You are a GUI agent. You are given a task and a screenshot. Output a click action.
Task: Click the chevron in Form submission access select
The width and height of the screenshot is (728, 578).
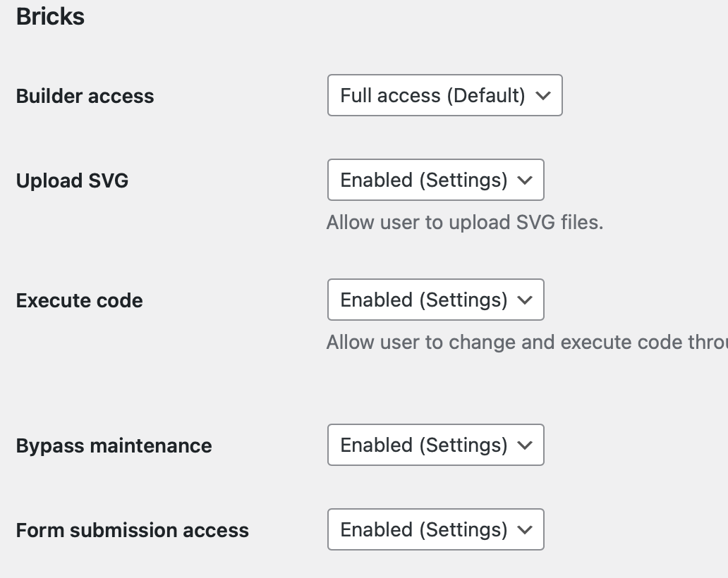point(525,530)
